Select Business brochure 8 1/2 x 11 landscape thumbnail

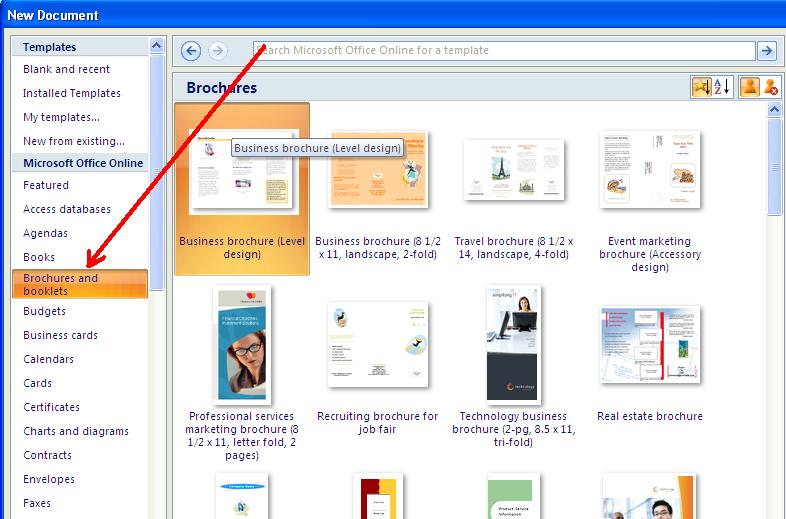coord(378,169)
